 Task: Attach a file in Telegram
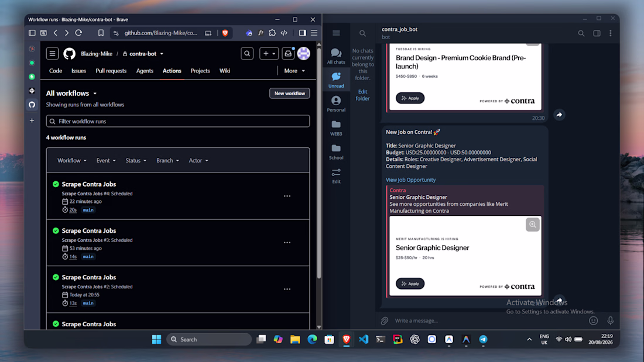385,320
